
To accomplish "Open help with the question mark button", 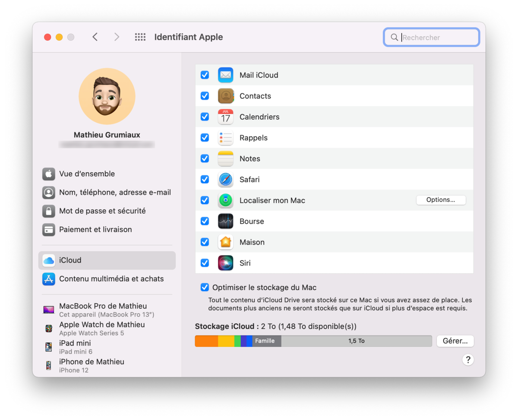I will [468, 360].
